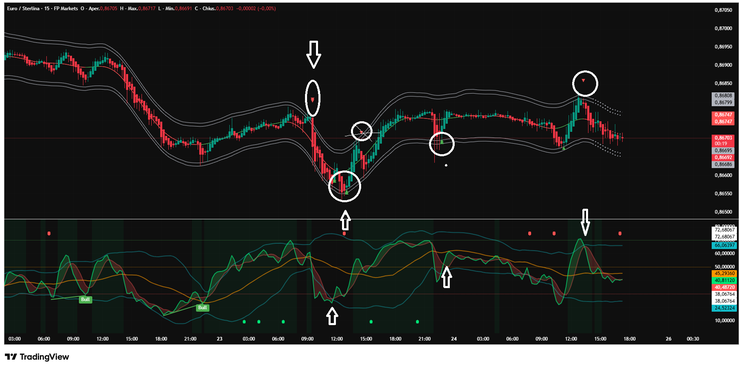Click the high price value 0,86717
The height and width of the screenshot is (367, 743).
click(x=146, y=9)
